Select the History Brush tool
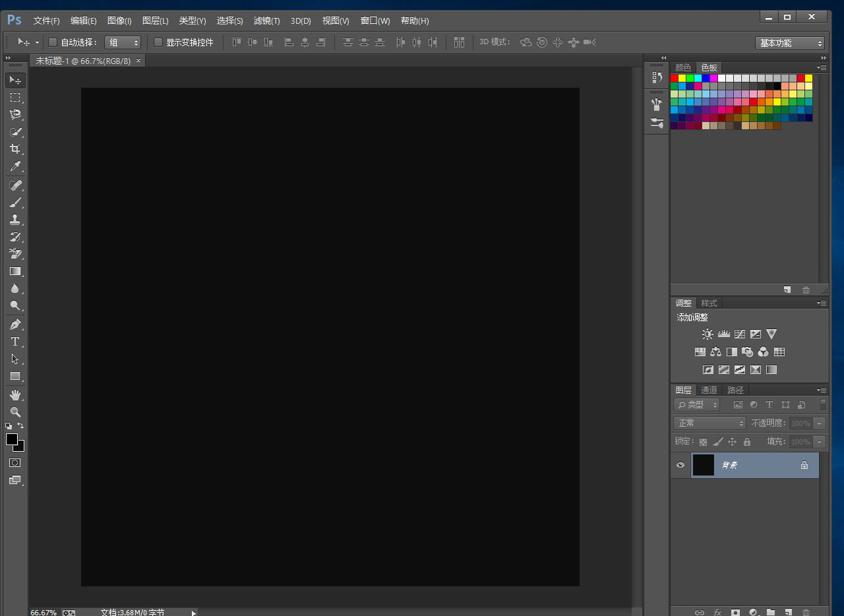 pyautogui.click(x=15, y=237)
